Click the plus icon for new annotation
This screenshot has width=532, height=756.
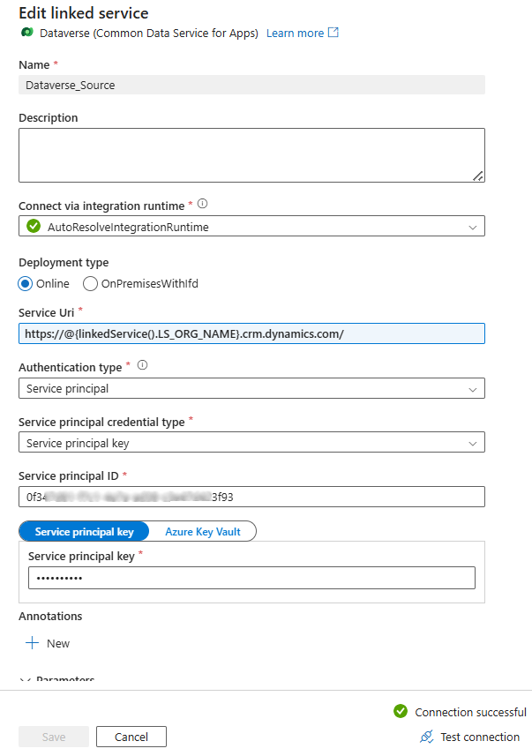tap(33, 643)
